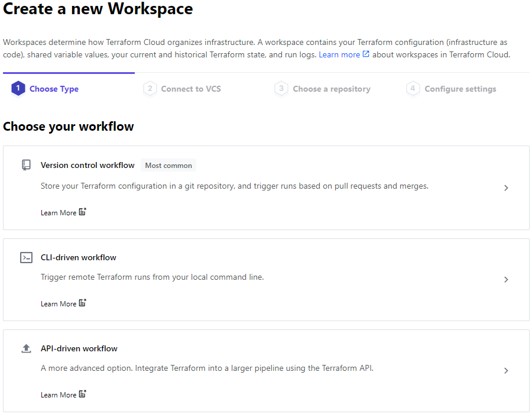Click the Most common badge
532x414 pixels.
tap(168, 165)
